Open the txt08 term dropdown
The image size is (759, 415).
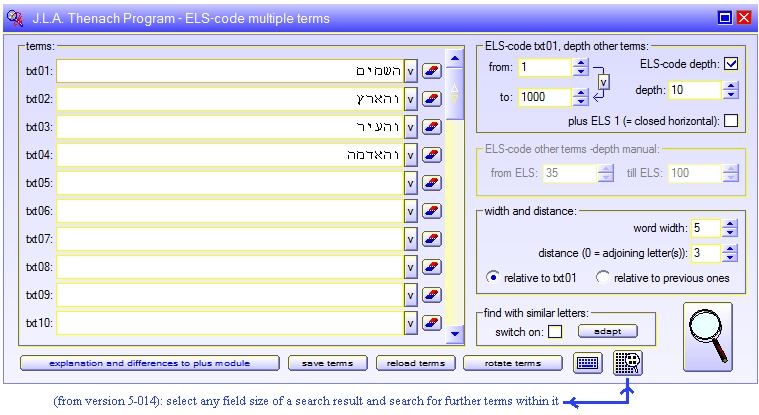coord(410,267)
